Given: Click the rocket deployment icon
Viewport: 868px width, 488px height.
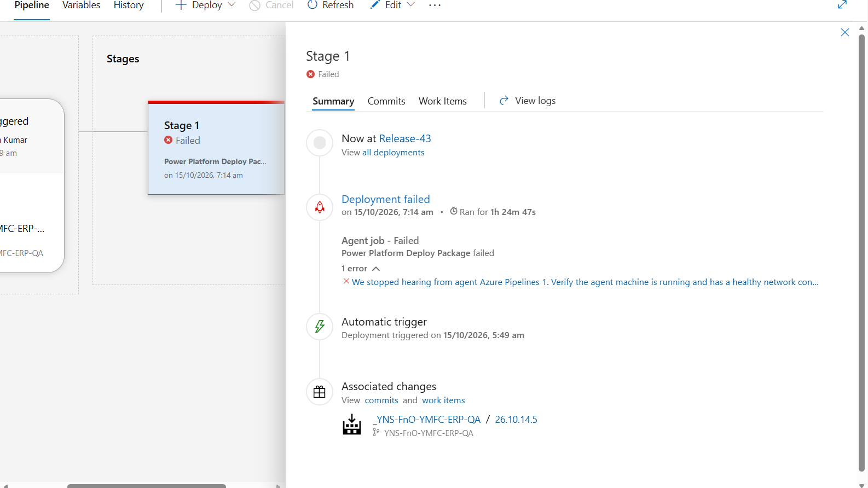Looking at the screenshot, I should tap(320, 207).
